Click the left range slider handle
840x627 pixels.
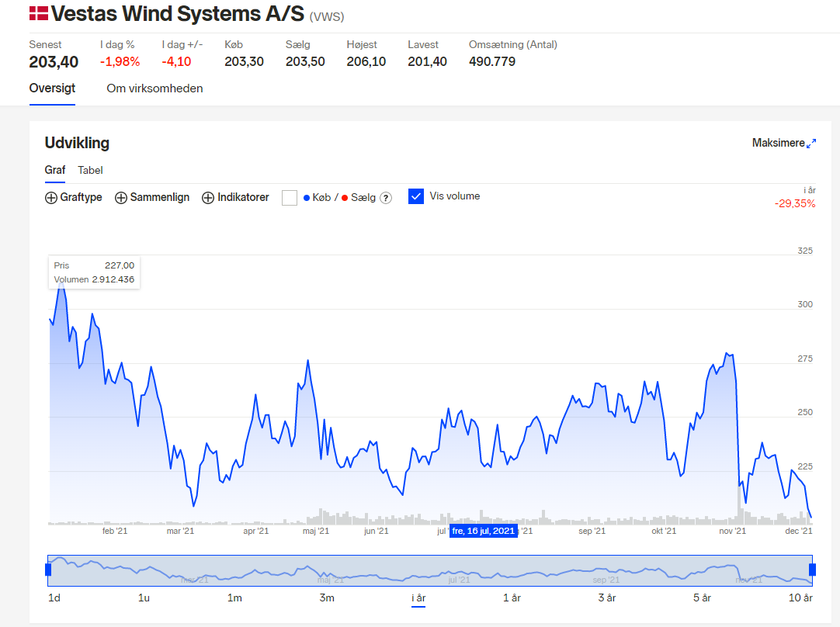click(48, 570)
